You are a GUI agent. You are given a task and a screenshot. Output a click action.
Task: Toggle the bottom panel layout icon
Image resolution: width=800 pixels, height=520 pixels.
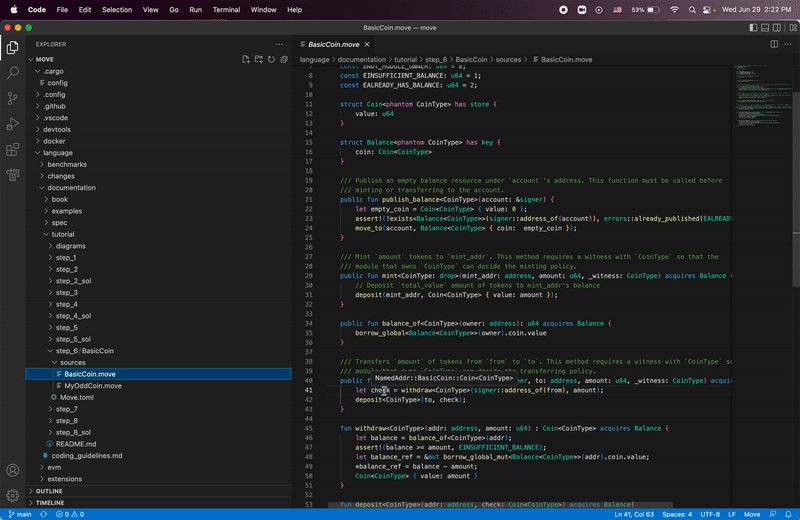(x=765, y=28)
